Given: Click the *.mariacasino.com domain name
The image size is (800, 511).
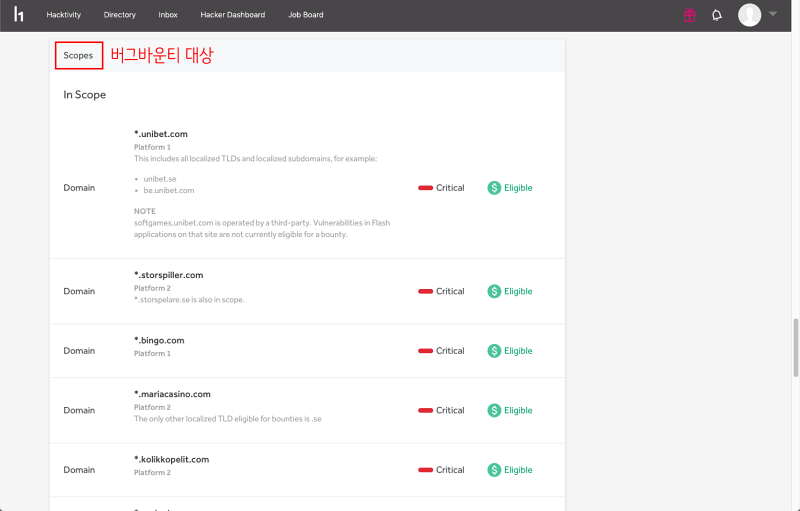Looking at the screenshot, I should pyautogui.click(x=172, y=394).
